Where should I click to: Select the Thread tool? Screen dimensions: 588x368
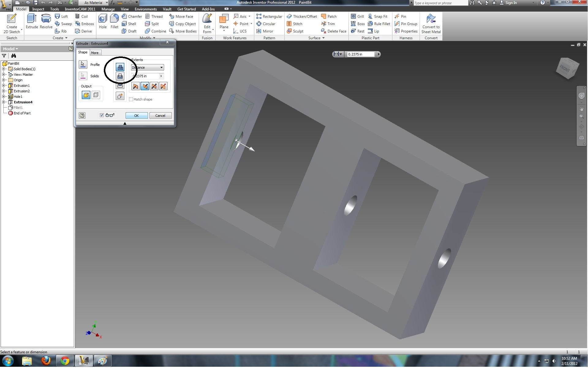[x=154, y=16]
